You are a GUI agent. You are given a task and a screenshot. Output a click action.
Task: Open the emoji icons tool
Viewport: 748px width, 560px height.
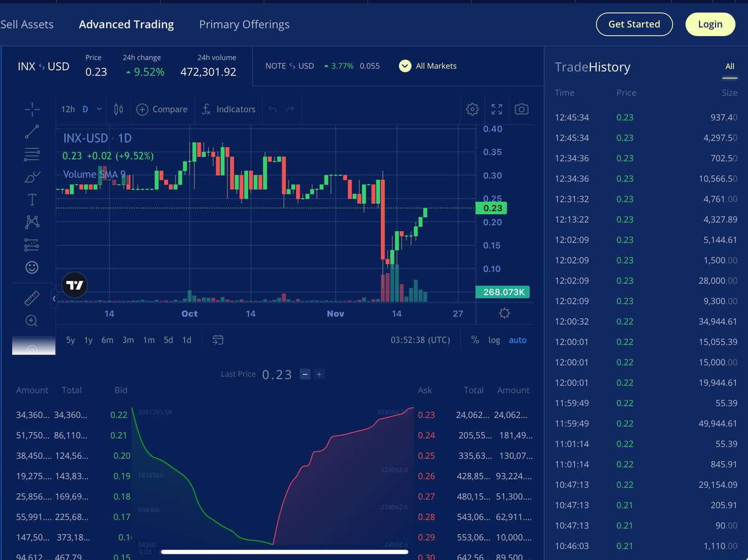[x=32, y=267]
